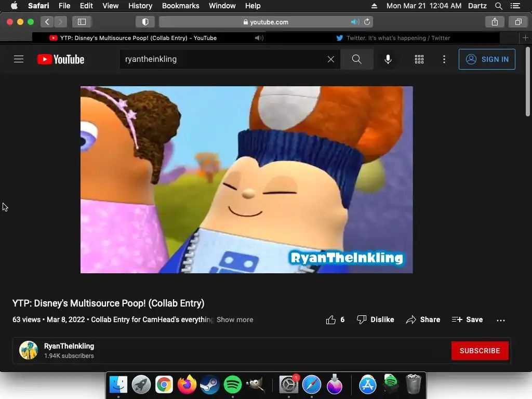This screenshot has width=532, height=399.
Task: Dislike the video with thumbs down
Action: [x=375, y=320]
